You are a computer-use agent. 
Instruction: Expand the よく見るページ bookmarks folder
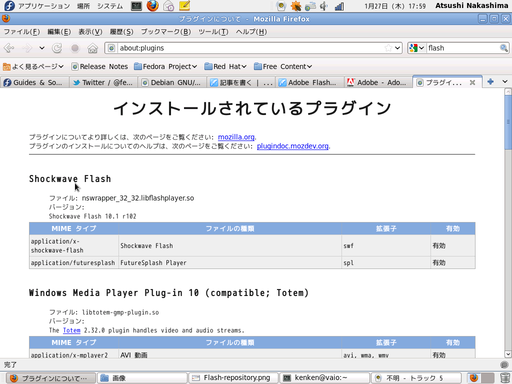(x=32, y=67)
